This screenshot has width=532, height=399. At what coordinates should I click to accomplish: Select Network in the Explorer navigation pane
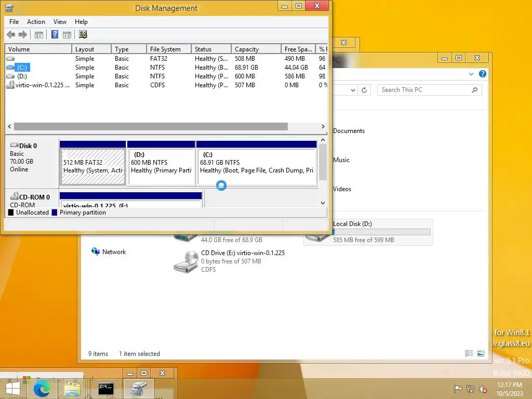109,252
